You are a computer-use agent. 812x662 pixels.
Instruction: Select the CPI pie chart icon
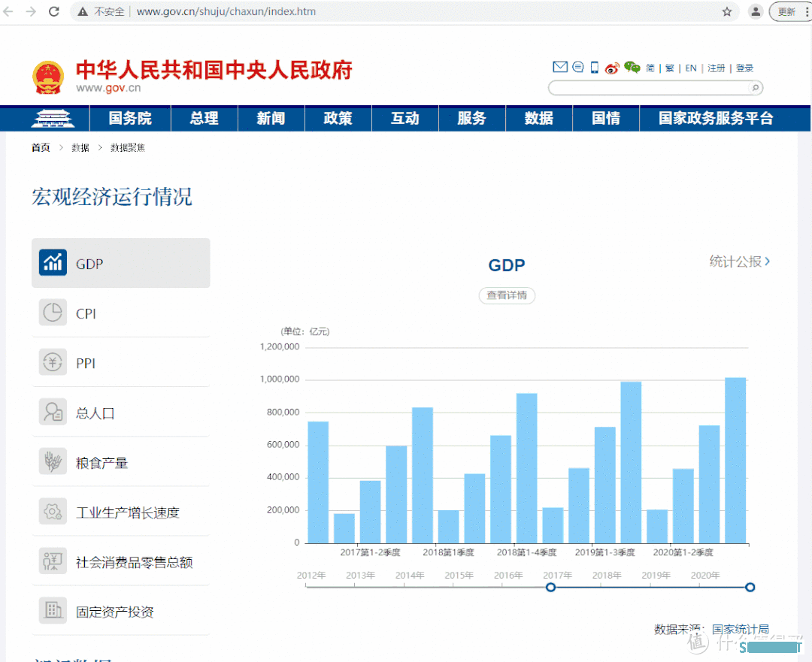pyautogui.click(x=53, y=313)
